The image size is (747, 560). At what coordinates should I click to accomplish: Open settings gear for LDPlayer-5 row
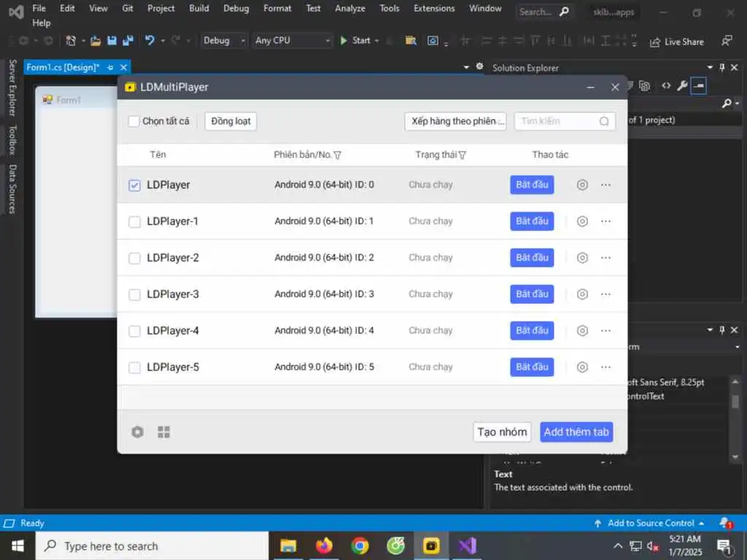tap(582, 367)
